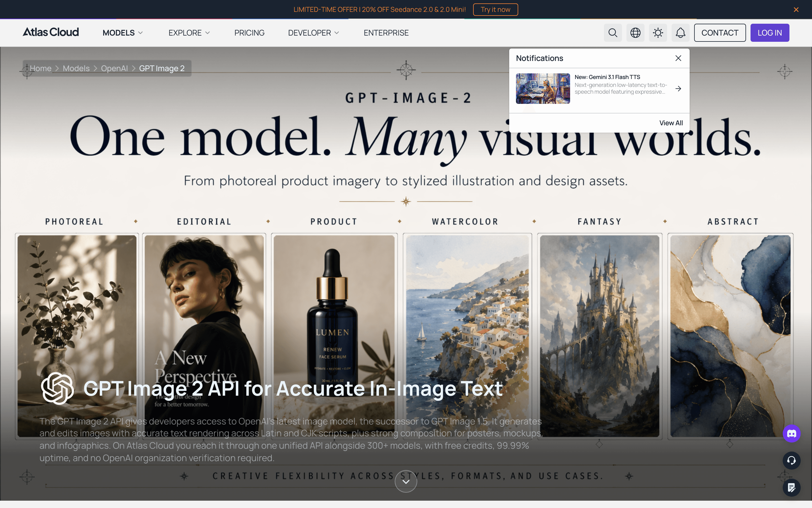
Task: Click the Product Lumen serum image card
Action: click(x=334, y=336)
